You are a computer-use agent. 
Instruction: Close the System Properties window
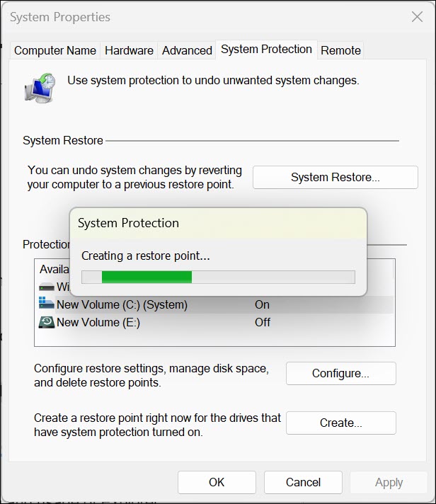click(416, 18)
